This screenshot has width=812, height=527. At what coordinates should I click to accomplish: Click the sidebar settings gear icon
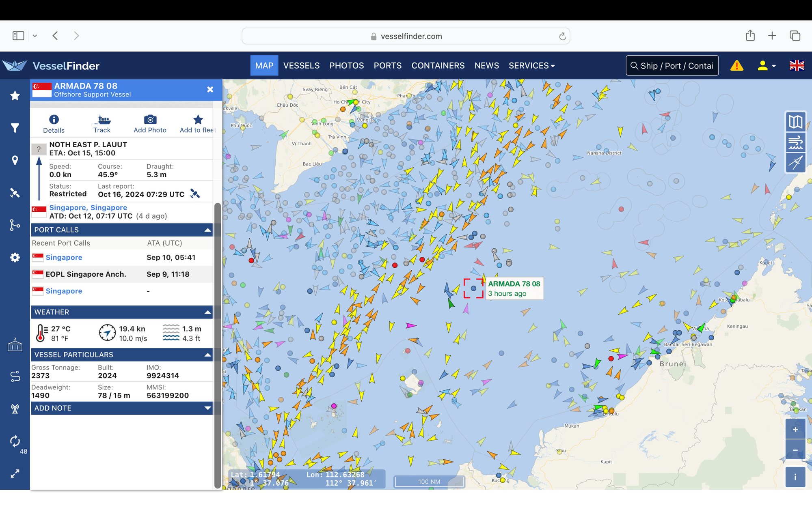tap(15, 258)
